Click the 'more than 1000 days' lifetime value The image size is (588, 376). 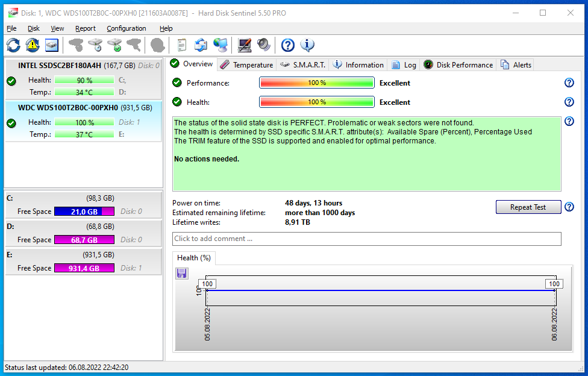[x=320, y=213]
